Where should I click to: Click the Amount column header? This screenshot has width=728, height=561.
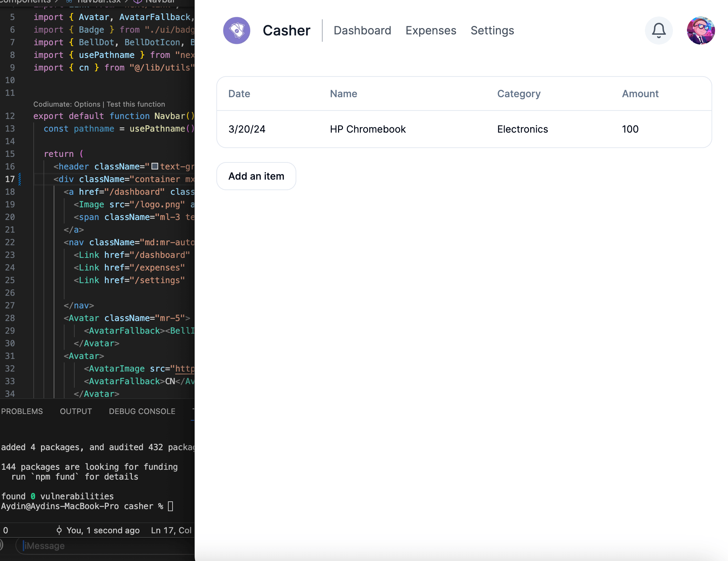pos(640,94)
